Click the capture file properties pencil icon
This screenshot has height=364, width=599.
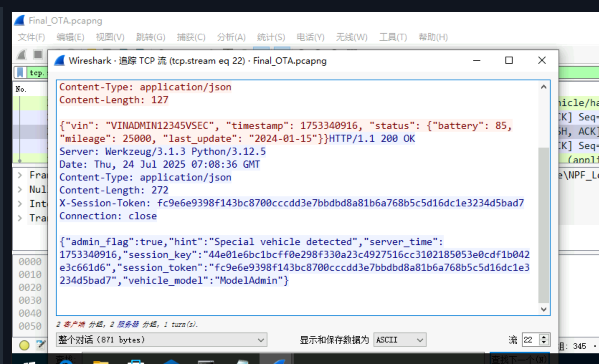coord(40,345)
